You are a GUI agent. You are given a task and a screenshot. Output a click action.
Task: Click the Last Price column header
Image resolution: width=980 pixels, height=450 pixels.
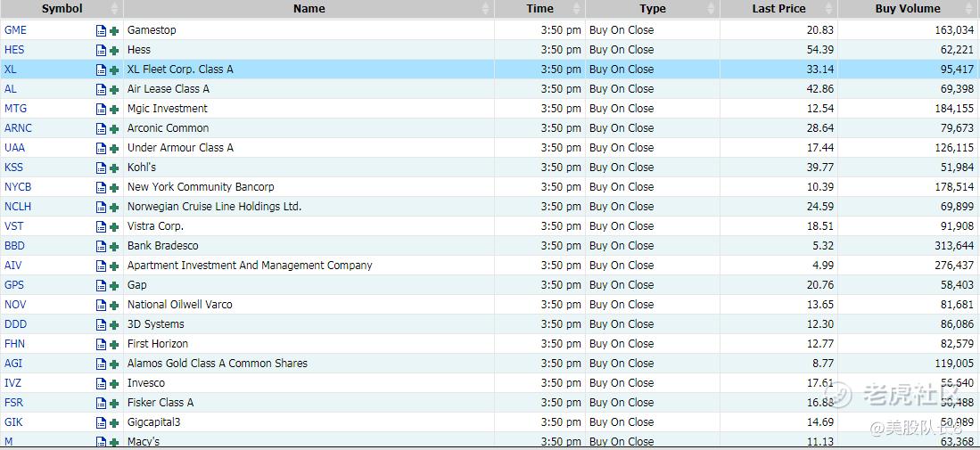[x=778, y=9]
